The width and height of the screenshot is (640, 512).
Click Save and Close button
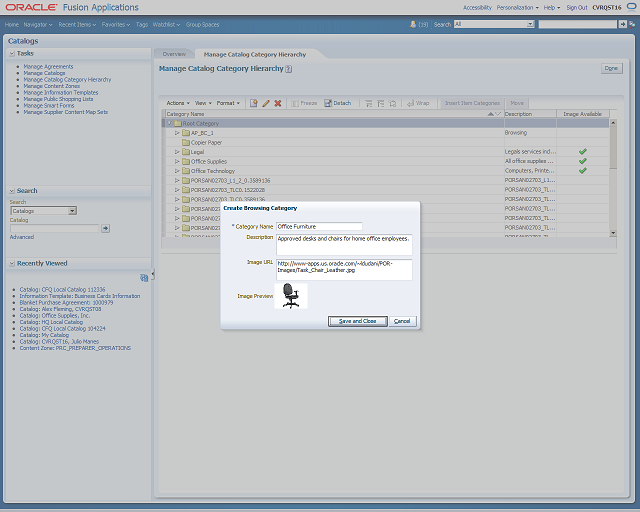tap(358, 321)
